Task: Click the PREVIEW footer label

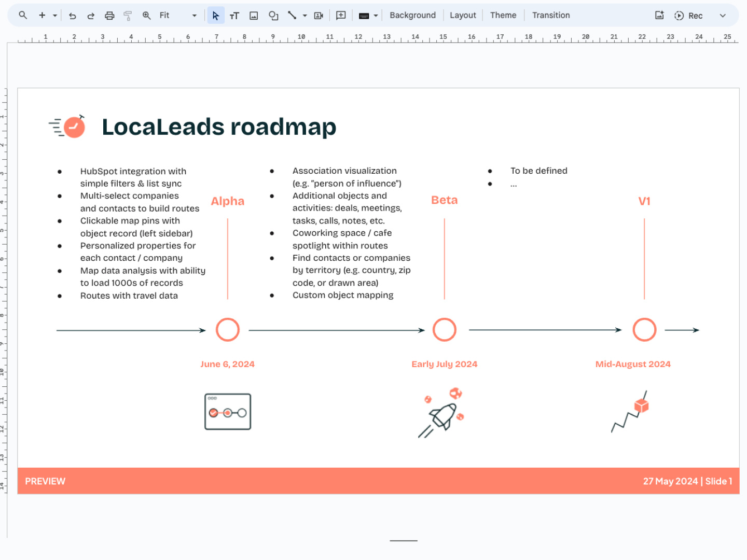Action: (x=45, y=481)
